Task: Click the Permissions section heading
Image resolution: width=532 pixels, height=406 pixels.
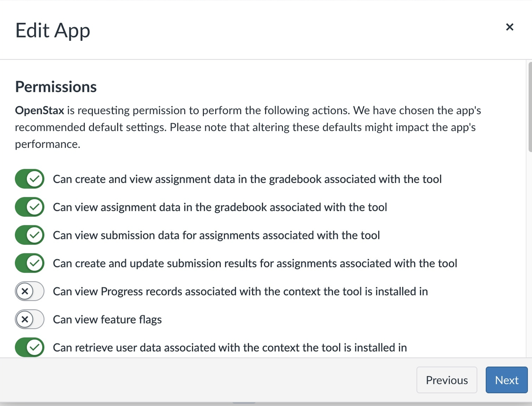Action: tap(55, 87)
